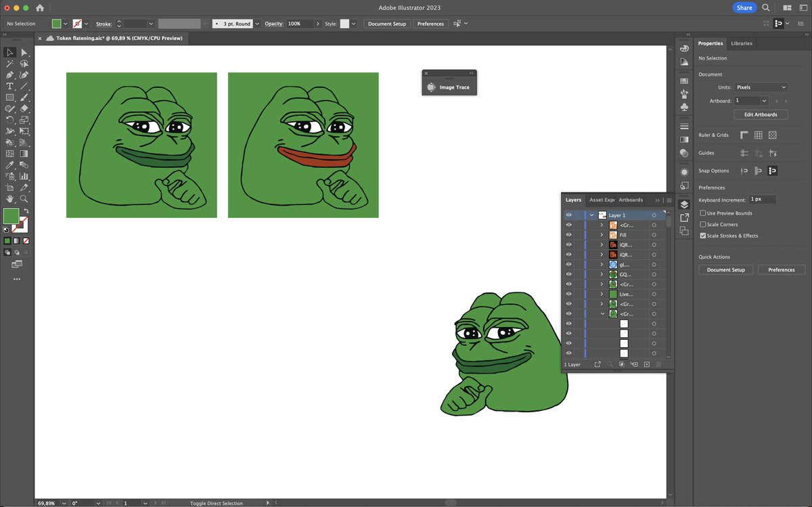812x507 pixels.
Task: Click the Keyboard Increment input field
Action: point(762,200)
